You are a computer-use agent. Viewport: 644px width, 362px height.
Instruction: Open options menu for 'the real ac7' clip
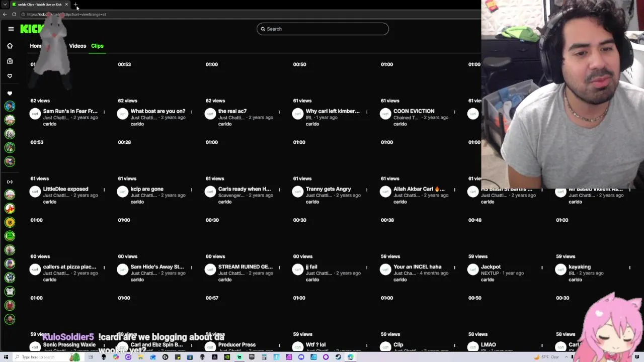[279, 112]
